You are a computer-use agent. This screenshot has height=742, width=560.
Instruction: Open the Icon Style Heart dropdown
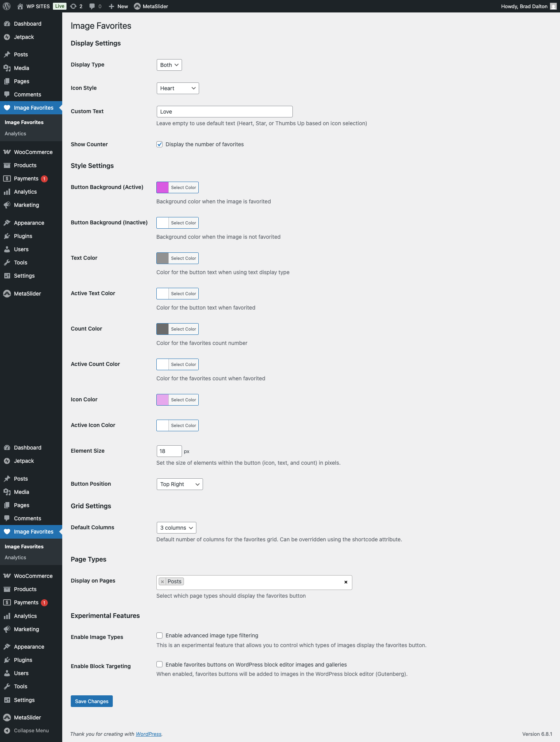tap(178, 88)
